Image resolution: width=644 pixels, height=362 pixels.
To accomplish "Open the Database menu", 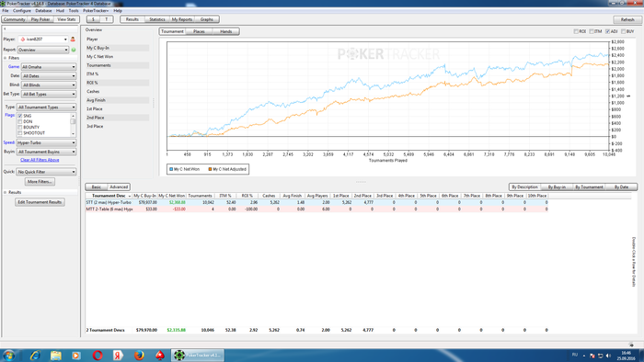I will pos(43,11).
